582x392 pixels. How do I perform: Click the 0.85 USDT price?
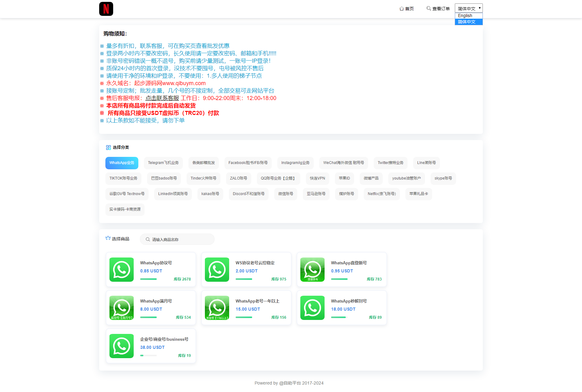151,271
